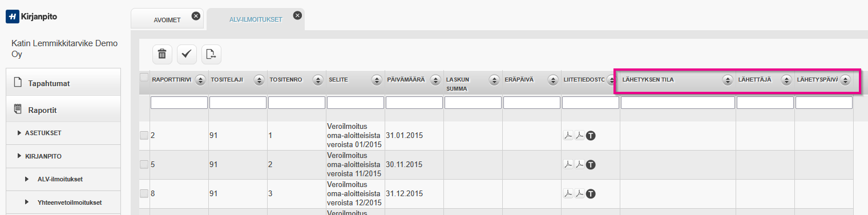Click the T icon in row 5
This screenshot has height=215, width=868.
[591, 165]
